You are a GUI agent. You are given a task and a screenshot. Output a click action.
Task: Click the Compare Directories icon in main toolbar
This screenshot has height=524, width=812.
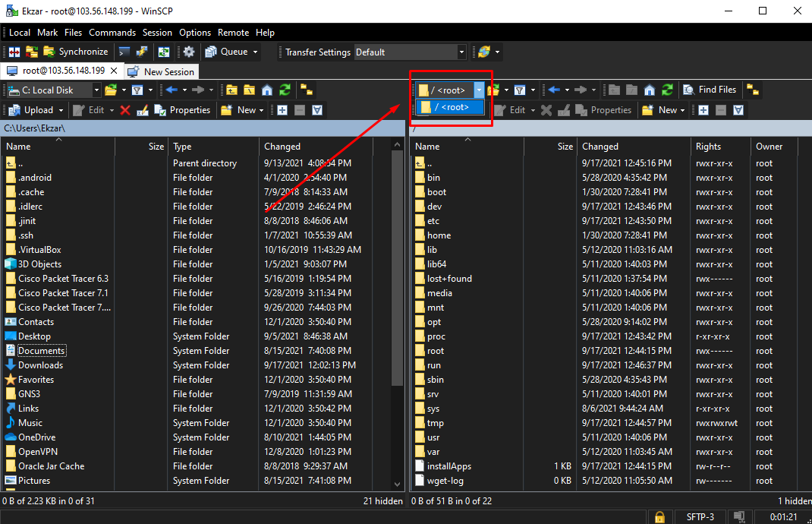click(x=14, y=52)
